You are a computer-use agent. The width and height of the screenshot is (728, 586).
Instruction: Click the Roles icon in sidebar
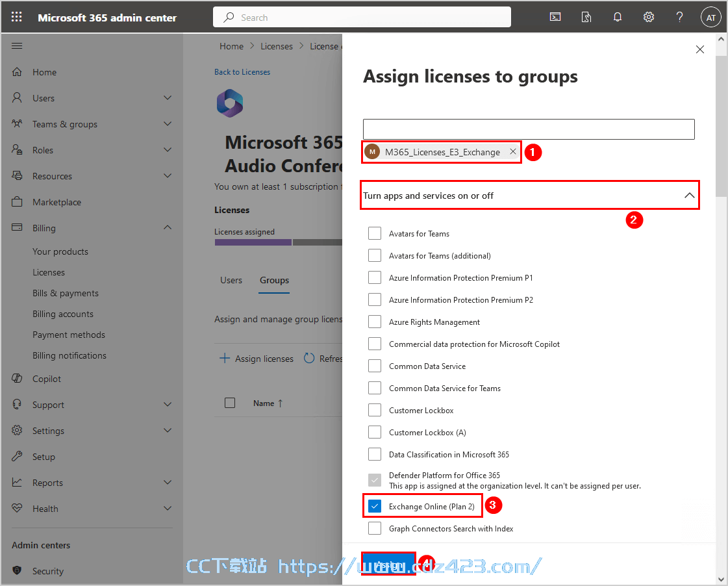(17, 149)
